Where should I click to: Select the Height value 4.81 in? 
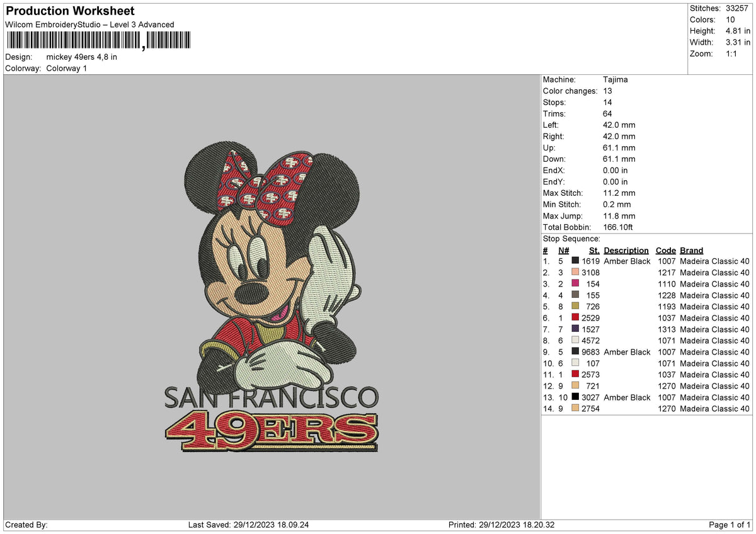point(738,31)
